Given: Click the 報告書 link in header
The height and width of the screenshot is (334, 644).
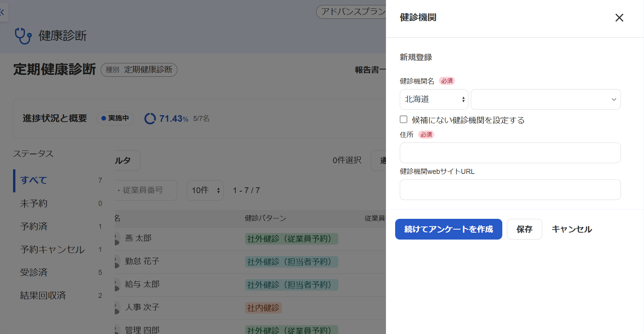Looking at the screenshot, I should coord(370,70).
